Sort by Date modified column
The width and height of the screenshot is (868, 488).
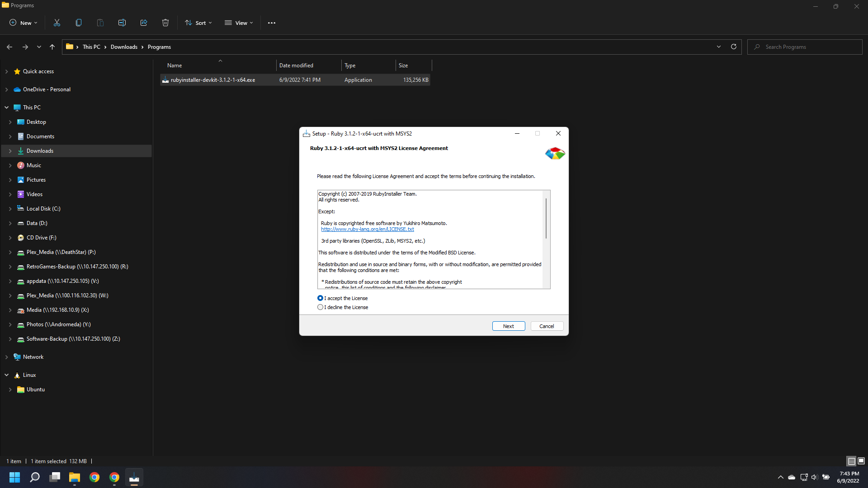click(309, 66)
